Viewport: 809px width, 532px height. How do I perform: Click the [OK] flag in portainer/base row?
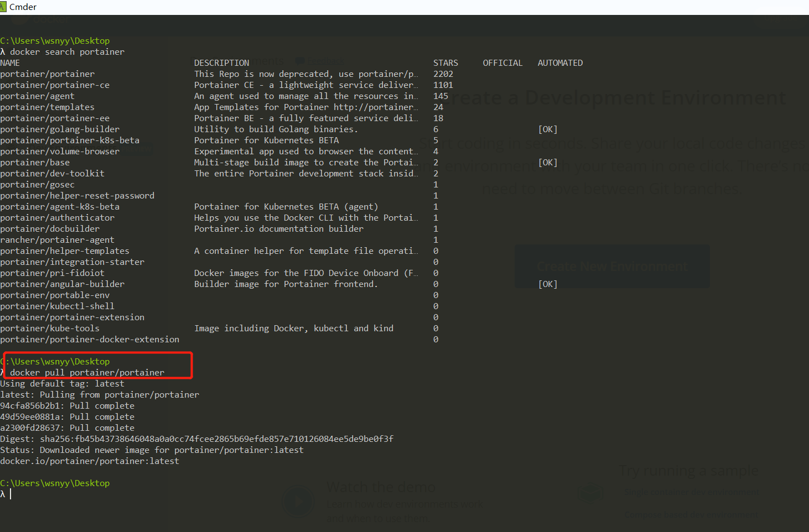point(548,163)
